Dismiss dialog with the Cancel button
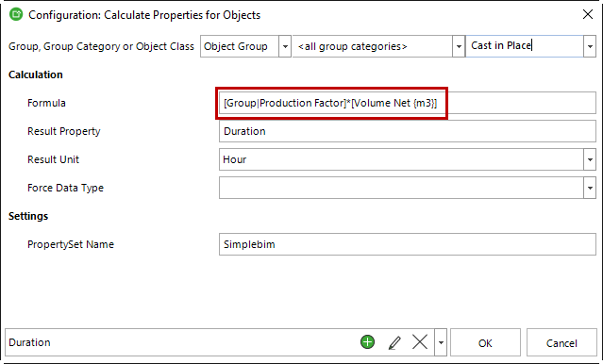The width and height of the screenshot is (603, 364). click(561, 342)
